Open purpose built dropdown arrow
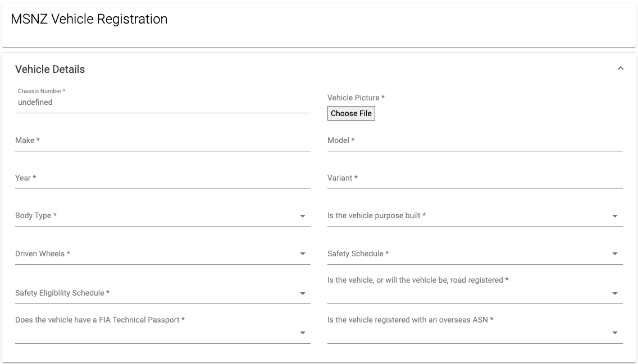The height and width of the screenshot is (364, 638). pyautogui.click(x=615, y=216)
